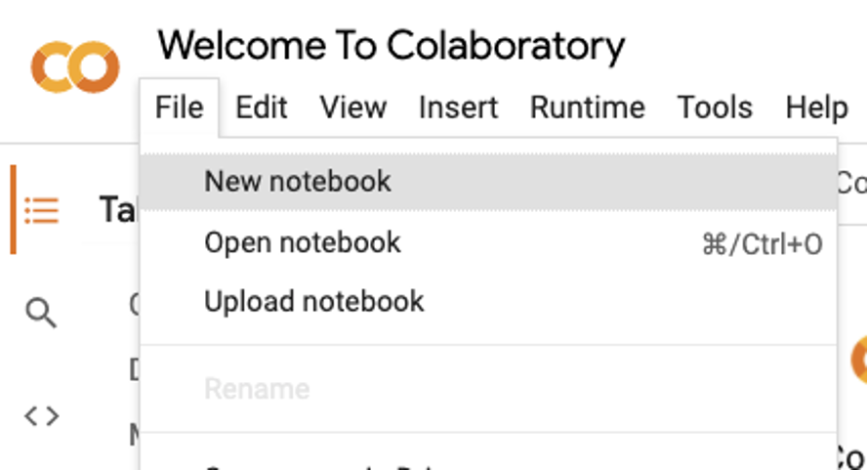Open the Edit menu

click(x=262, y=107)
